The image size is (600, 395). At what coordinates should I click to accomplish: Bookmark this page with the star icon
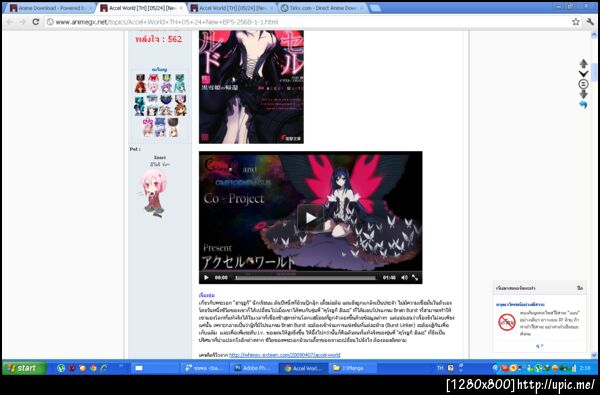(576, 22)
